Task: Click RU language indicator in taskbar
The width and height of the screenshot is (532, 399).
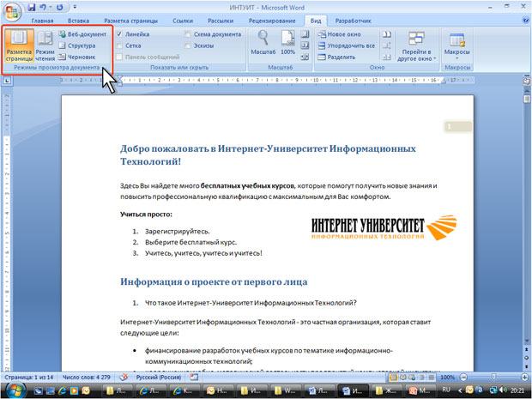Action: [446, 390]
